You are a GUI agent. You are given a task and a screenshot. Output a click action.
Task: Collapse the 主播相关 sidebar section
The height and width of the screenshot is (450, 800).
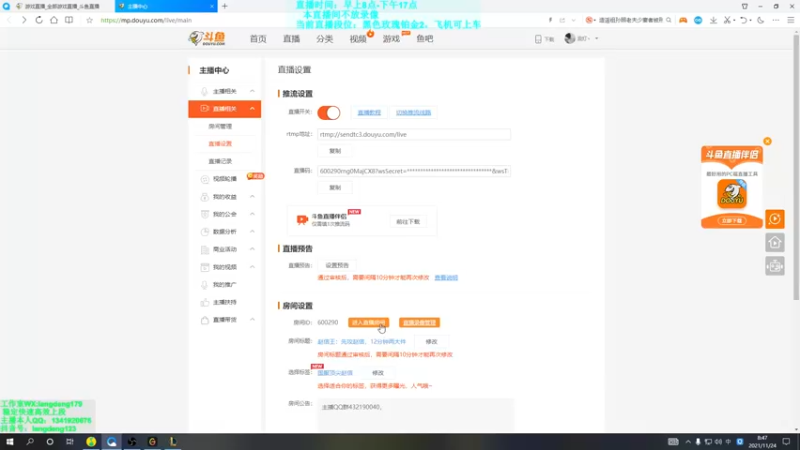click(x=252, y=91)
